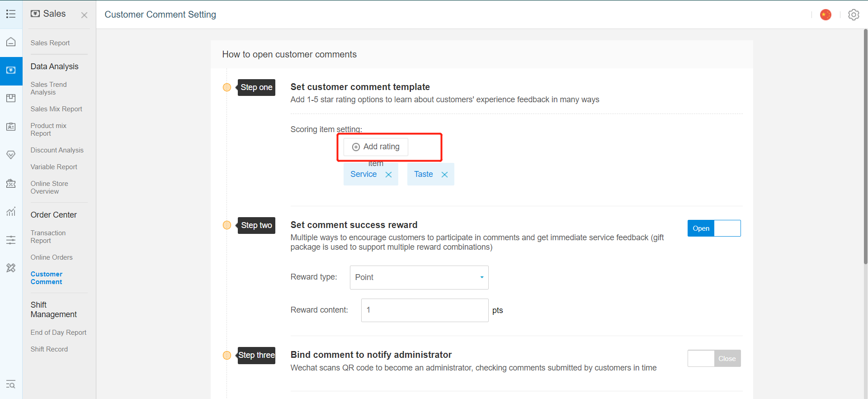This screenshot has width=868, height=399.
Task: Open the store icon in sidebar
Action: click(11, 183)
